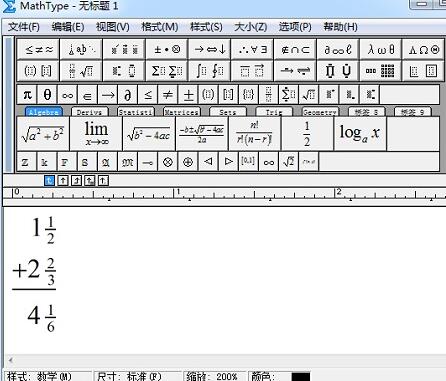Open the 选项(P) menu
The image size is (446, 381).
[295, 27]
